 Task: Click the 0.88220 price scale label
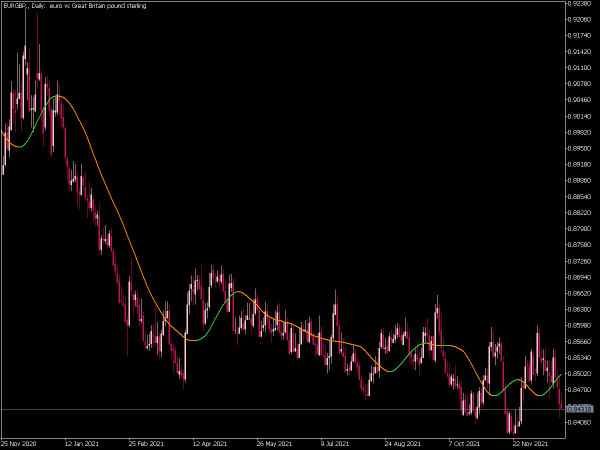(x=580, y=213)
